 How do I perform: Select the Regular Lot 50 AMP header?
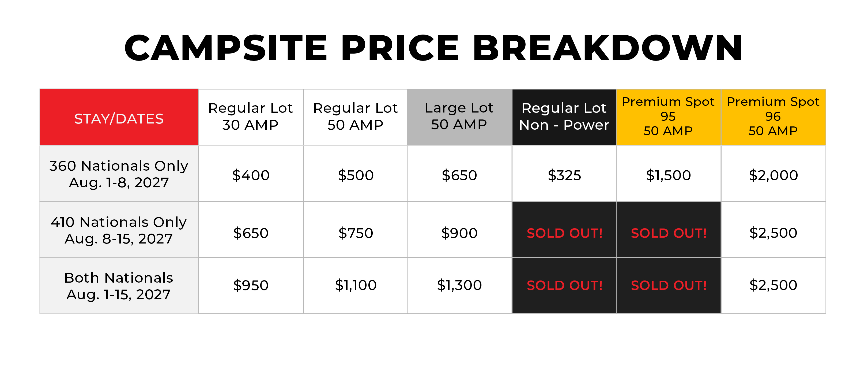tap(356, 117)
